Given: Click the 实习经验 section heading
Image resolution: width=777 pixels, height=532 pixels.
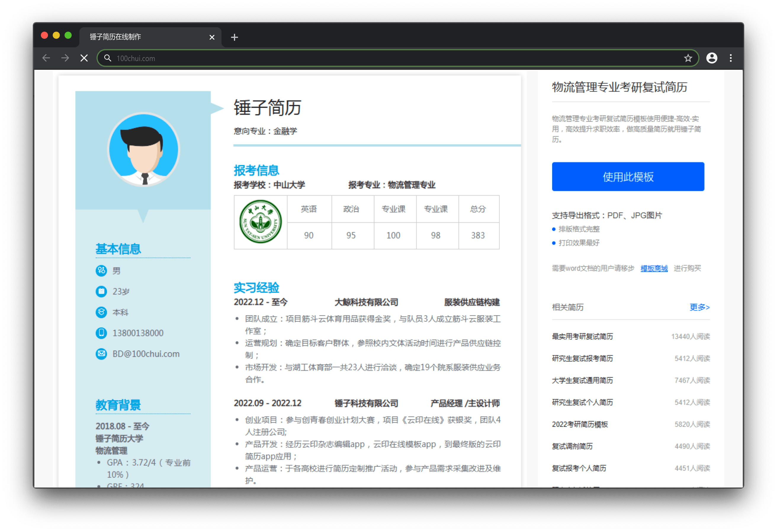Looking at the screenshot, I should [x=256, y=288].
